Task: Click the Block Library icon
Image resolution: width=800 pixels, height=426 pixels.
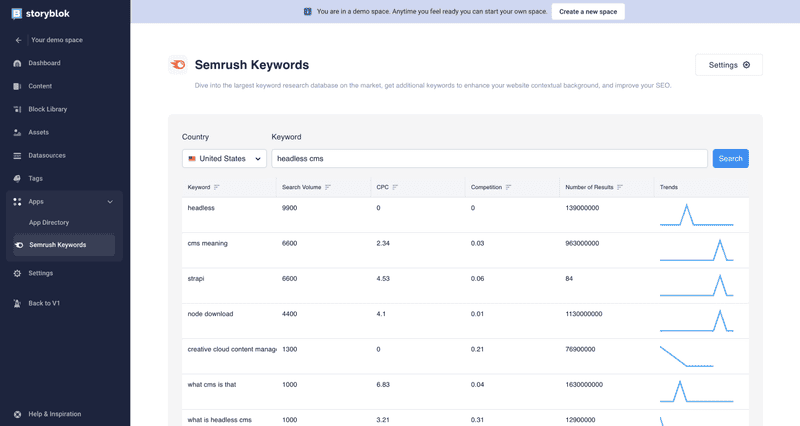Action: point(17,109)
